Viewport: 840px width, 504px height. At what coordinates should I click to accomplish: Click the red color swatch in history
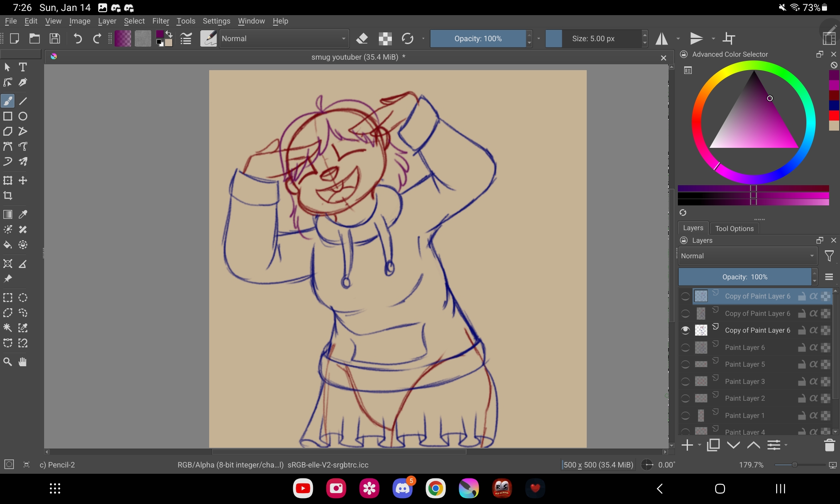[x=834, y=115]
